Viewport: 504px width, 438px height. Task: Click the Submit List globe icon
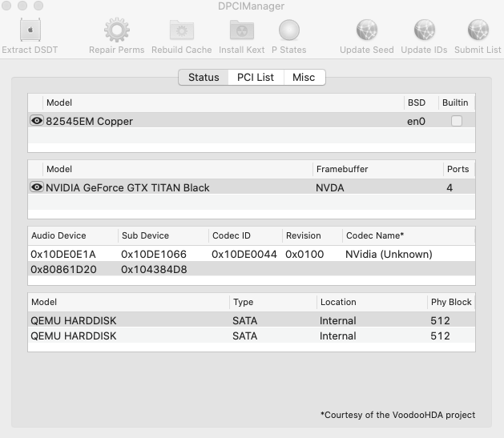tap(478, 30)
